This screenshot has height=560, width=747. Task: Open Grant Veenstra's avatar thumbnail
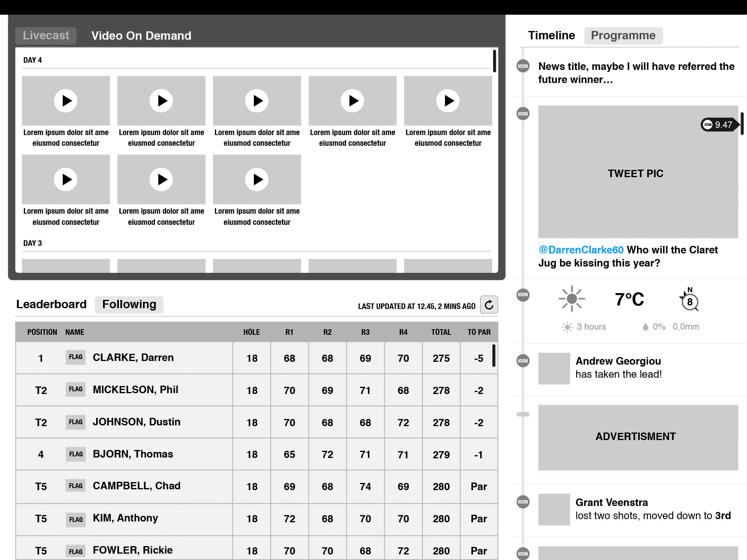pos(554,510)
